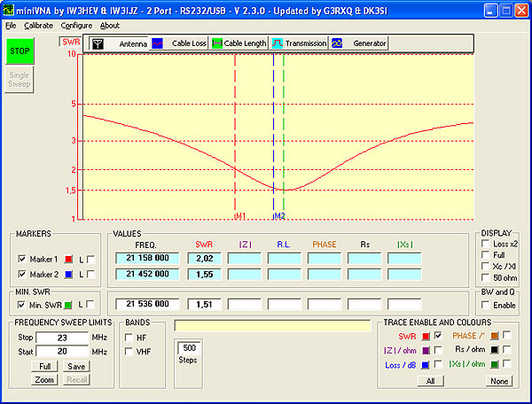Click the Zoom button
The height and width of the screenshot is (404, 532).
pyautogui.click(x=45, y=380)
